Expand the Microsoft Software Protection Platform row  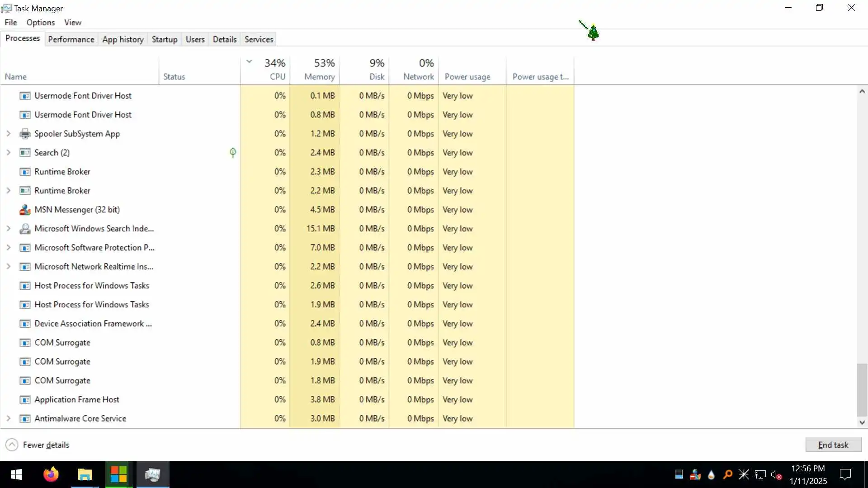pos(8,248)
